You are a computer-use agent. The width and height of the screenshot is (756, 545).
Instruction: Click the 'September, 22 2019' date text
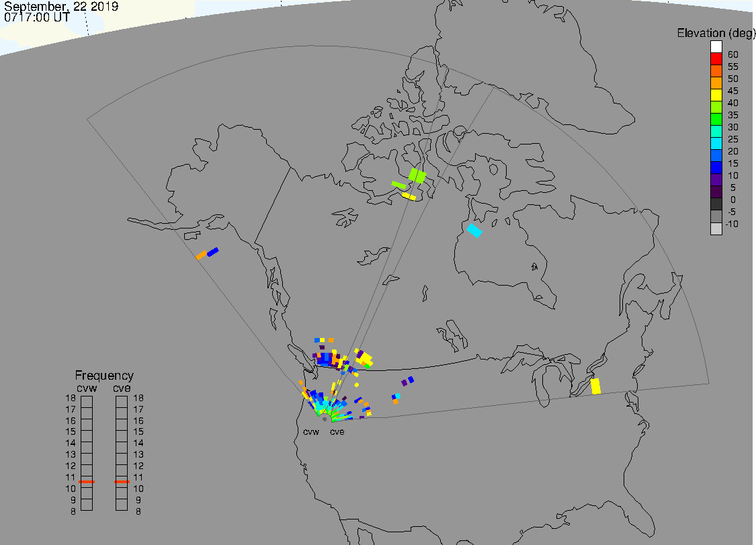click(x=61, y=6)
